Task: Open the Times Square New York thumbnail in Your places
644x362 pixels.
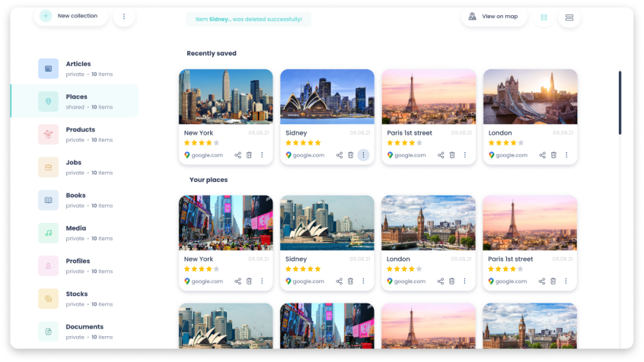Action: coord(226,223)
